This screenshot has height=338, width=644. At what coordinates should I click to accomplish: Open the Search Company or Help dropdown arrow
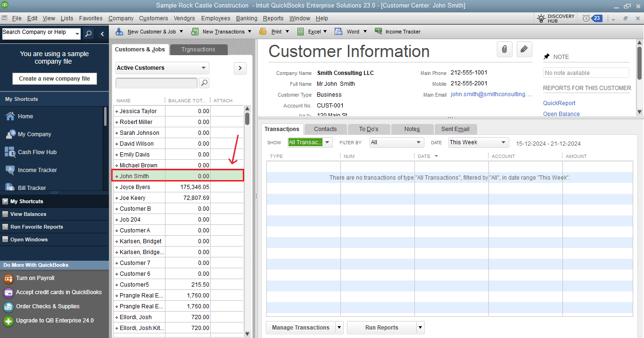pos(77,33)
